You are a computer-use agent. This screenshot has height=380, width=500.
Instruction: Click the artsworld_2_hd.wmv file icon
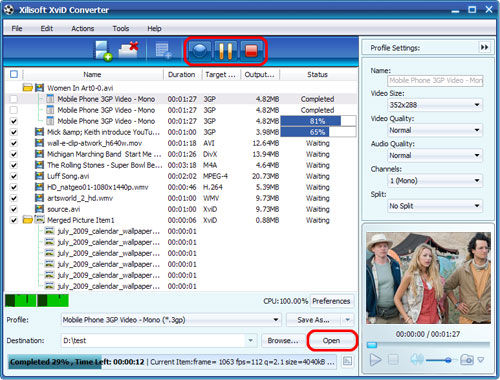[39, 198]
